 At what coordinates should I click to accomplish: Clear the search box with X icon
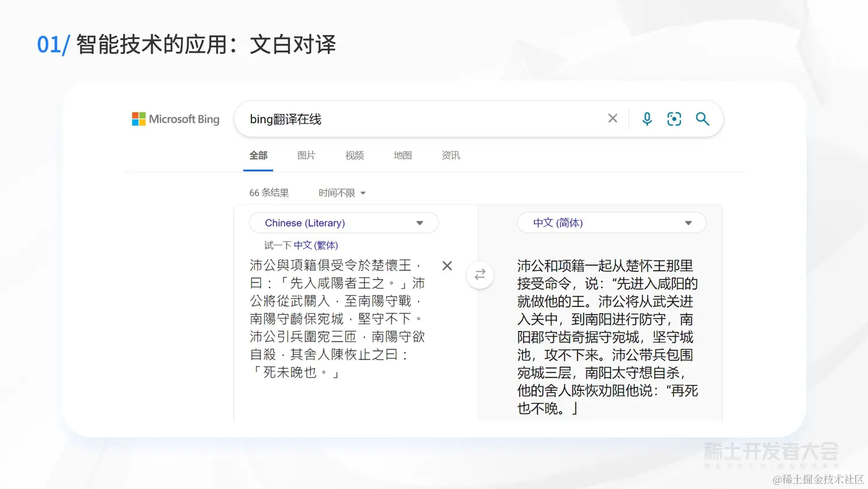tap(613, 118)
